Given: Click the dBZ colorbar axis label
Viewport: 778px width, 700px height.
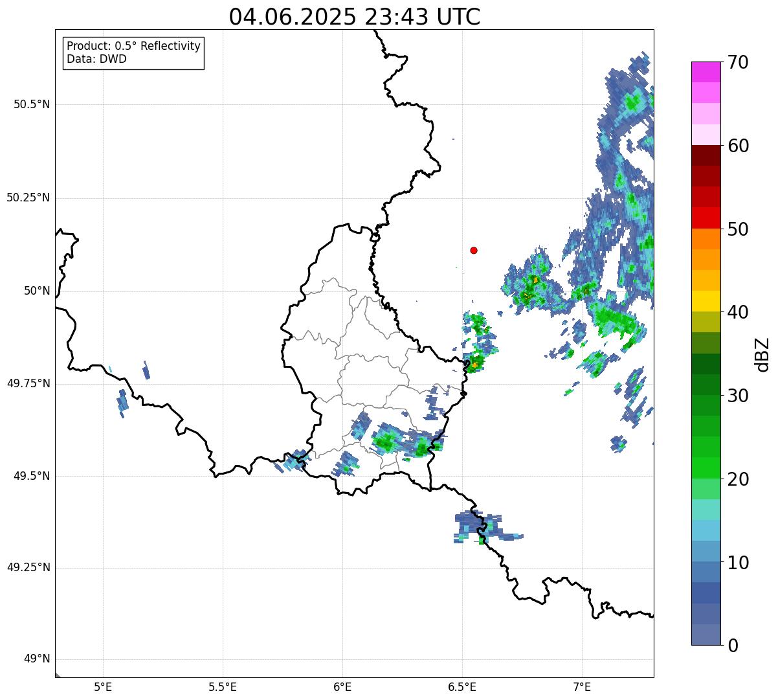Looking at the screenshot, I should click(x=762, y=354).
